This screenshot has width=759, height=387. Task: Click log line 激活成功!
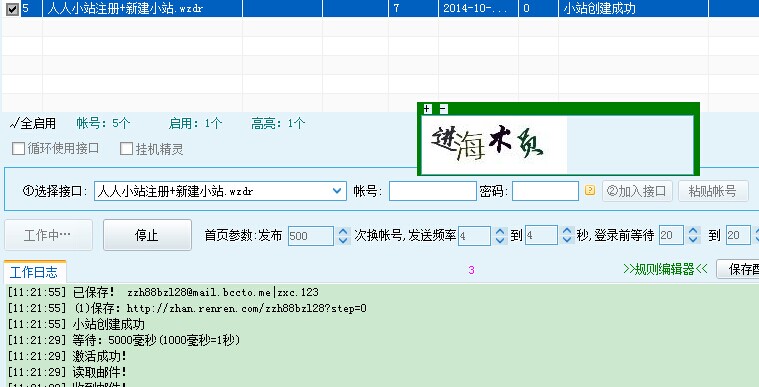(67, 356)
